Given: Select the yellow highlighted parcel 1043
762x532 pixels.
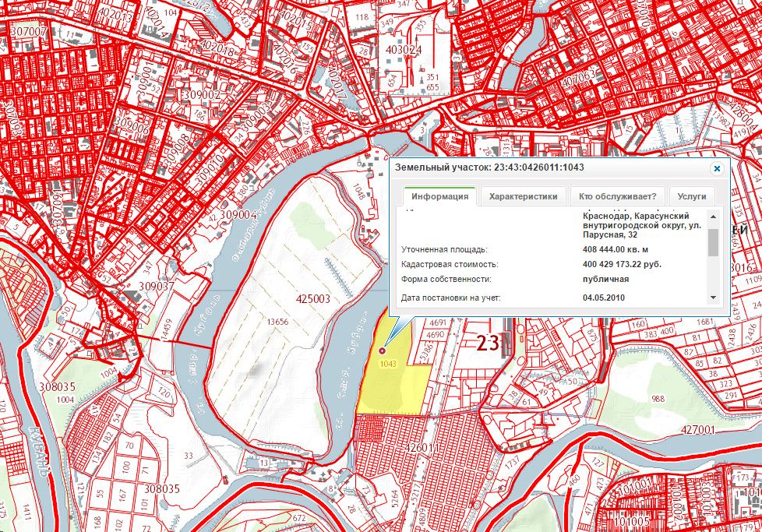Looking at the screenshot, I should click(397, 386).
